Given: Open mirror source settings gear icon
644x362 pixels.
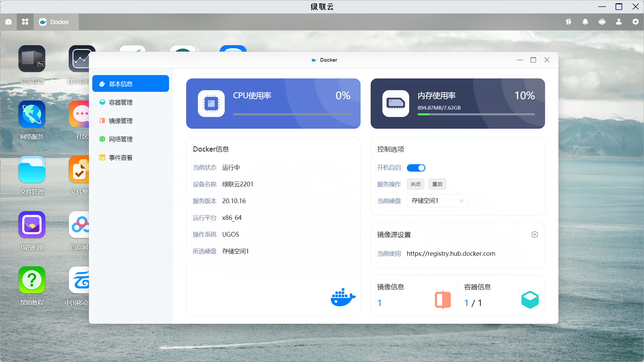Looking at the screenshot, I should pos(534,235).
